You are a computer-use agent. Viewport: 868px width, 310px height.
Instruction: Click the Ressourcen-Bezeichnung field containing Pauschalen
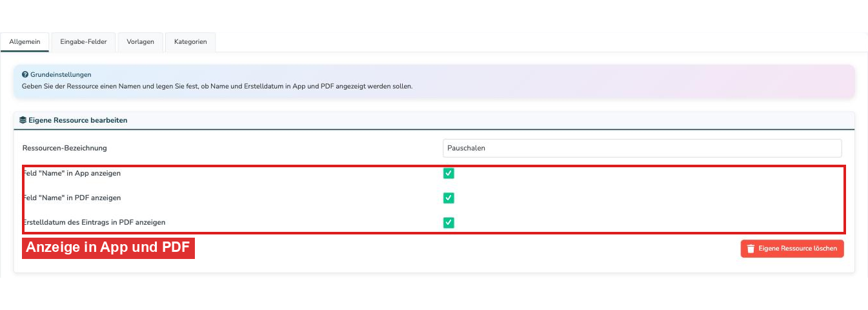tap(642, 148)
